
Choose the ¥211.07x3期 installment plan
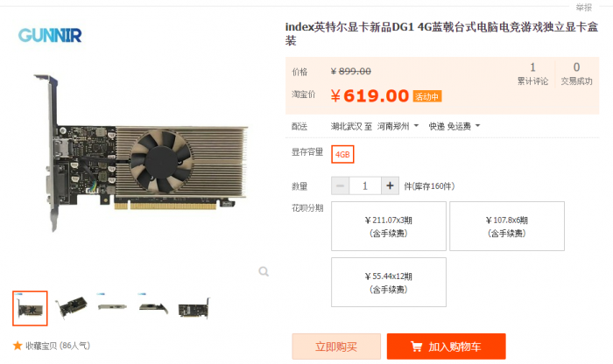pyautogui.click(x=389, y=226)
